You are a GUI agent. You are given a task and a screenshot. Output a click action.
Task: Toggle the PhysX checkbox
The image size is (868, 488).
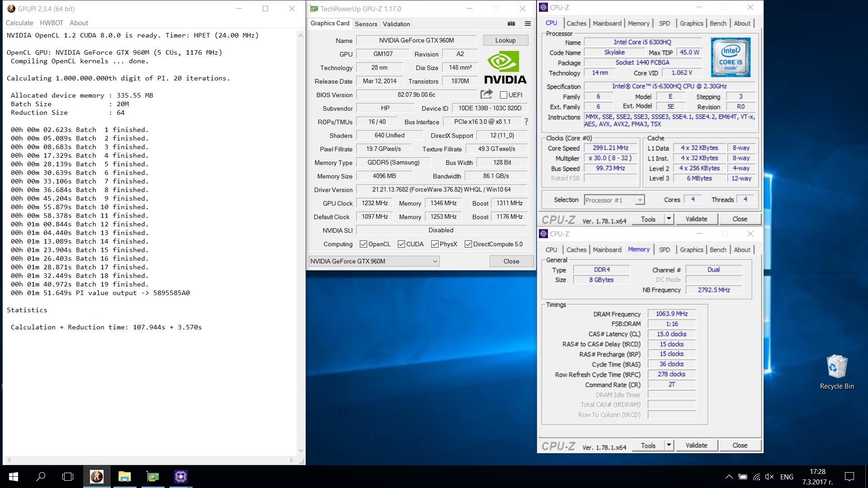(x=435, y=244)
